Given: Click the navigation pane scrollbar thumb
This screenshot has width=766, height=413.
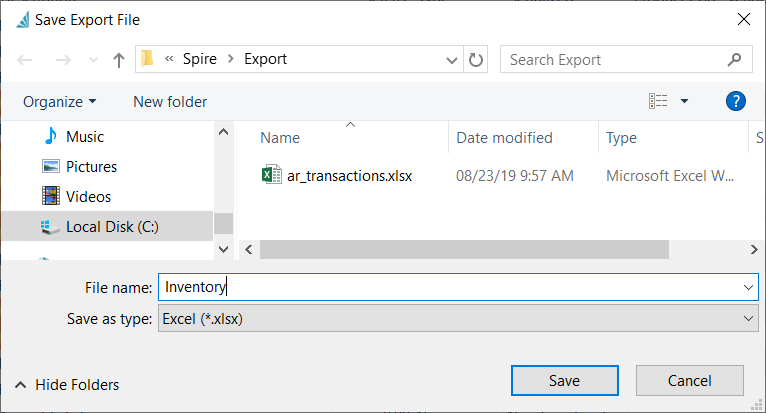Looking at the screenshot, I should click(224, 224).
